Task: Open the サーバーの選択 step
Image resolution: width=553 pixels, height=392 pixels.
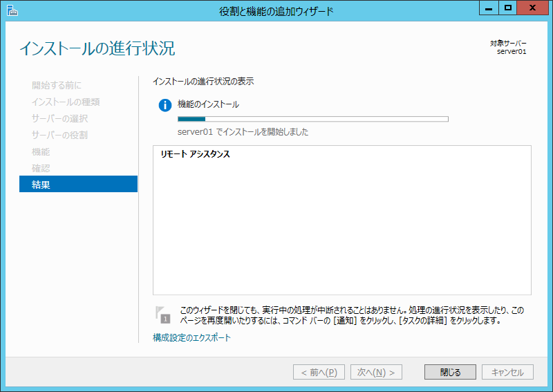Action: tap(59, 118)
